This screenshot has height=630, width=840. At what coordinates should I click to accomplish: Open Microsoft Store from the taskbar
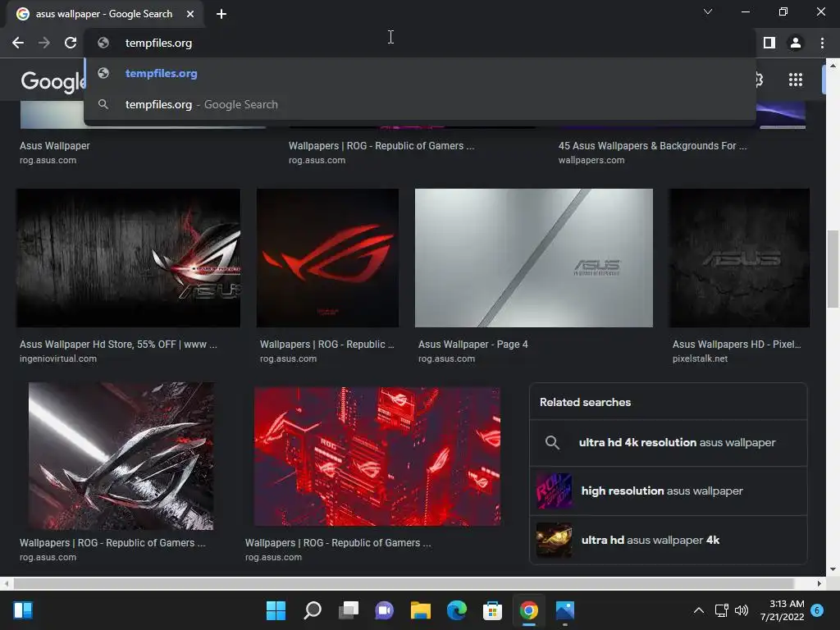[492, 610]
